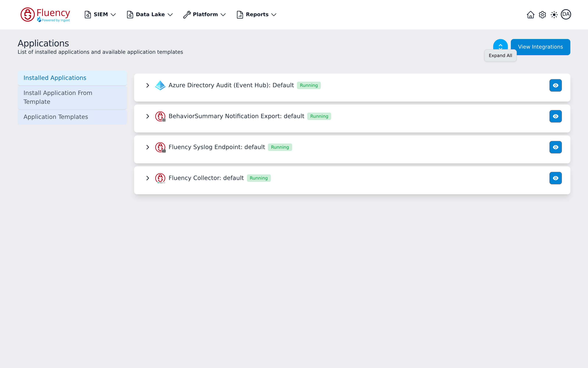Viewport: 588px width, 368px height.
Task: Click the Applications page heading
Action: point(43,43)
